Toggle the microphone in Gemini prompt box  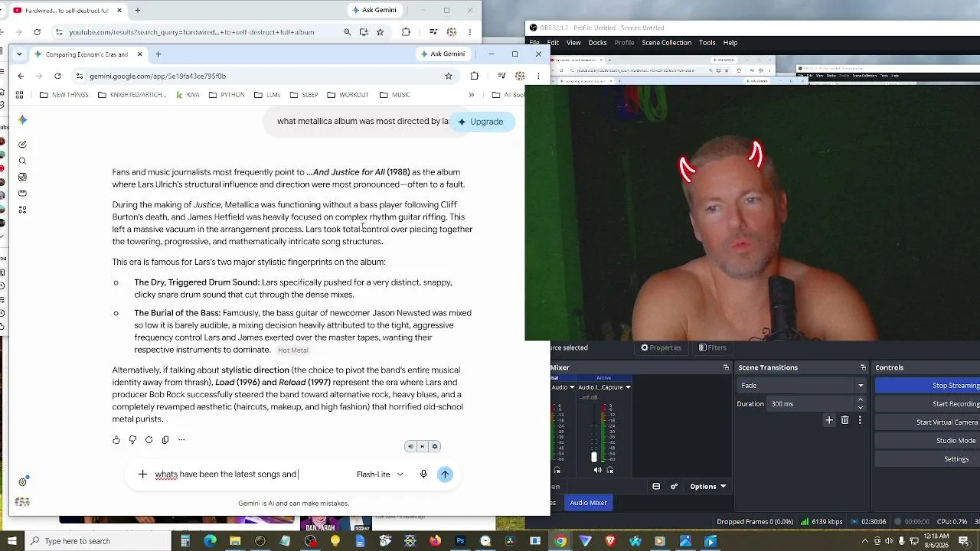pyautogui.click(x=423, y=474)
